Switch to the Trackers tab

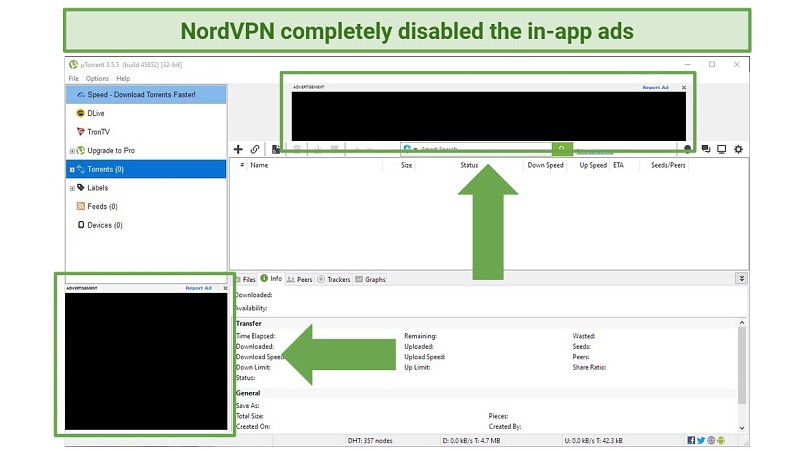(x=334, y=279)
